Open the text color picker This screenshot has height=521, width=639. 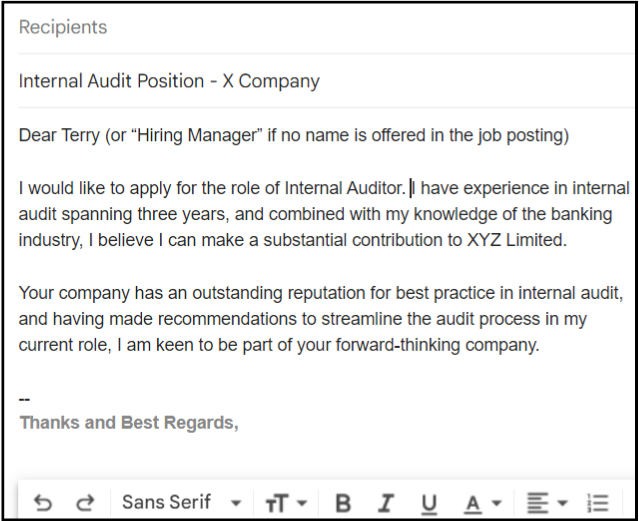coord(481,503)
